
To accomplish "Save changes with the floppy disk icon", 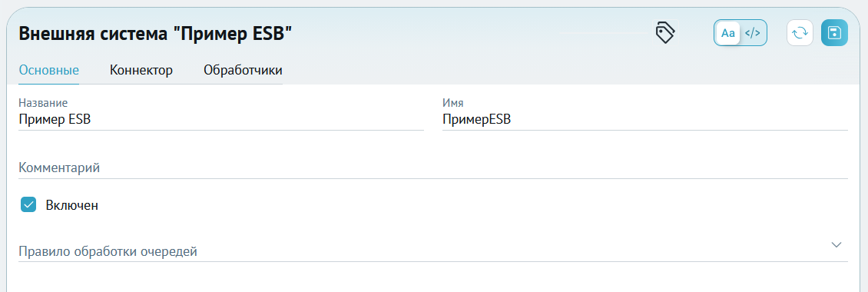I will 834,33.
